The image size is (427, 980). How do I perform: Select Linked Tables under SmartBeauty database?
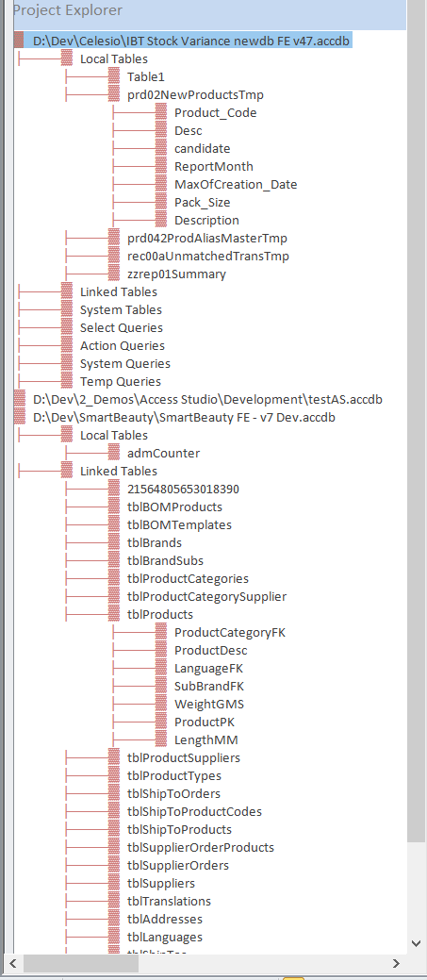pyautogui.click(x=119, y=472)
